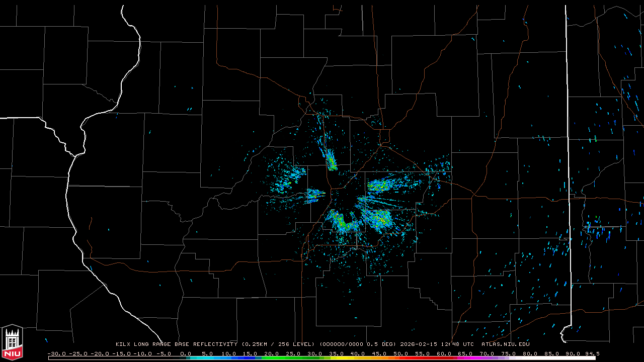Screen dimensions: 644x362
Task: Click the radar echo cluster north of center
Action: click(331, 161)
